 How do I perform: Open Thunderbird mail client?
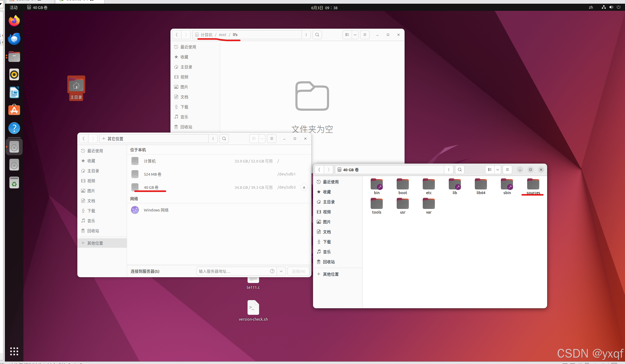pyautogui.click(x=14, y=39)
